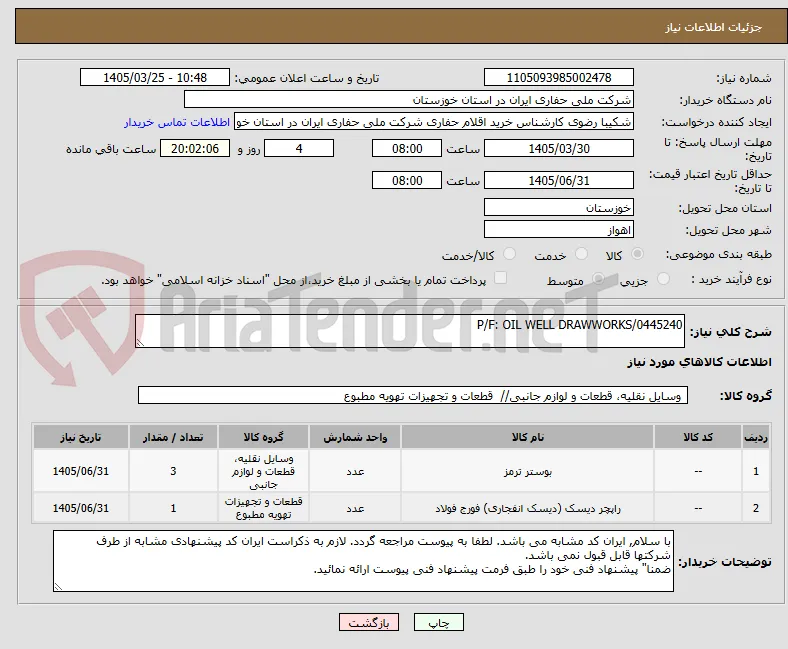Click the need date in row 2
788x649 pixels.
(x=80, y=508)
